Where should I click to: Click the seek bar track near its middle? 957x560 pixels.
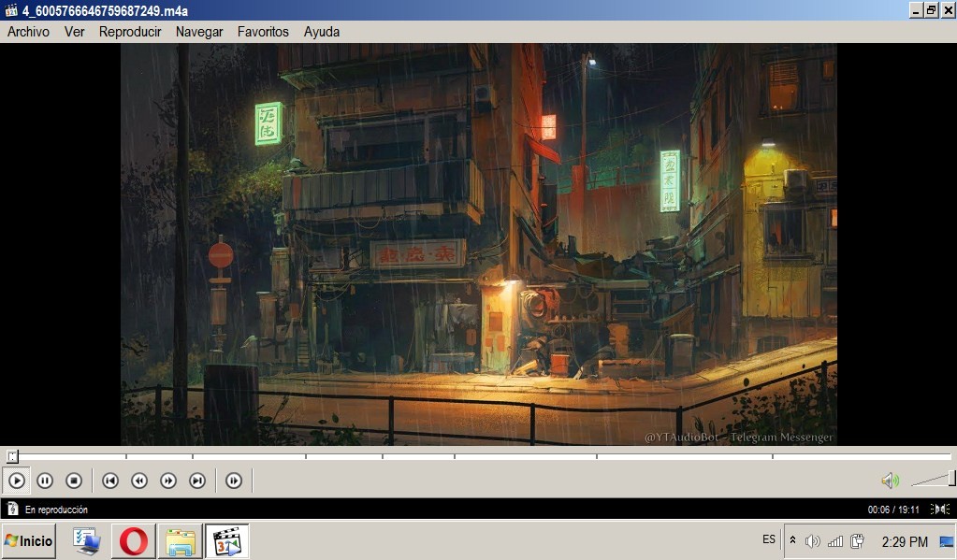479,455
